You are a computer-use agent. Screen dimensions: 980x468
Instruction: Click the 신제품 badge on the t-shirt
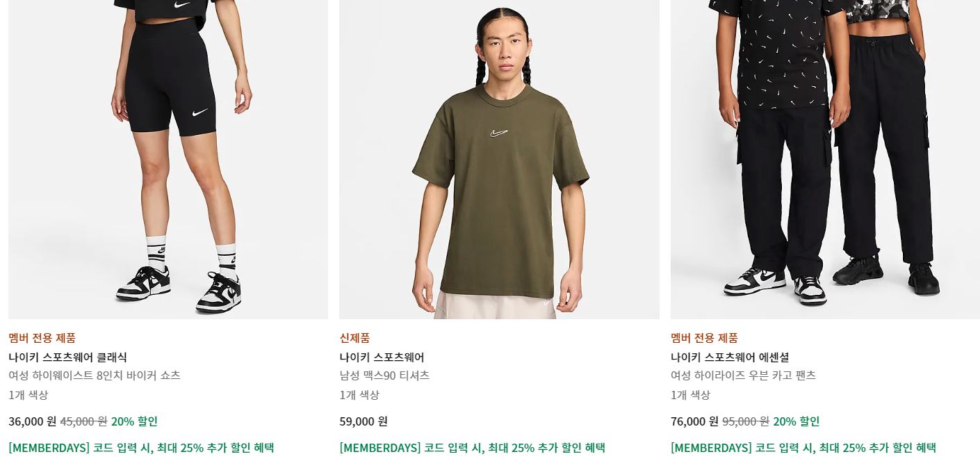[x=354, y=338]
